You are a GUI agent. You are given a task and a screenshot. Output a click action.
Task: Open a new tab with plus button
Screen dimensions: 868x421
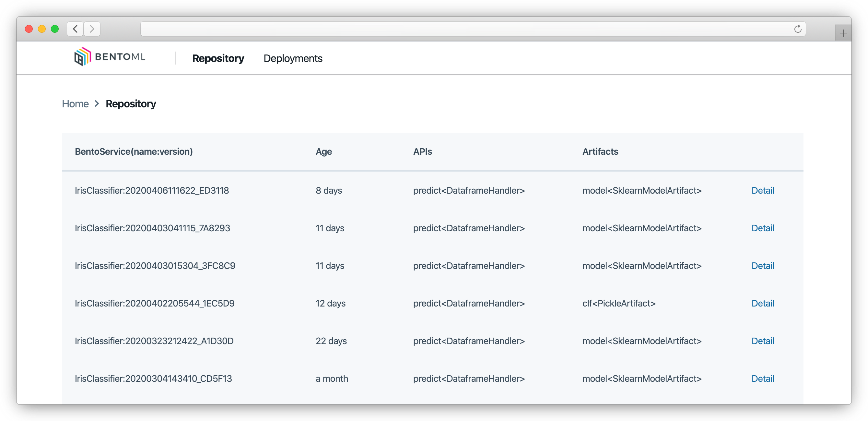point(843,33)
